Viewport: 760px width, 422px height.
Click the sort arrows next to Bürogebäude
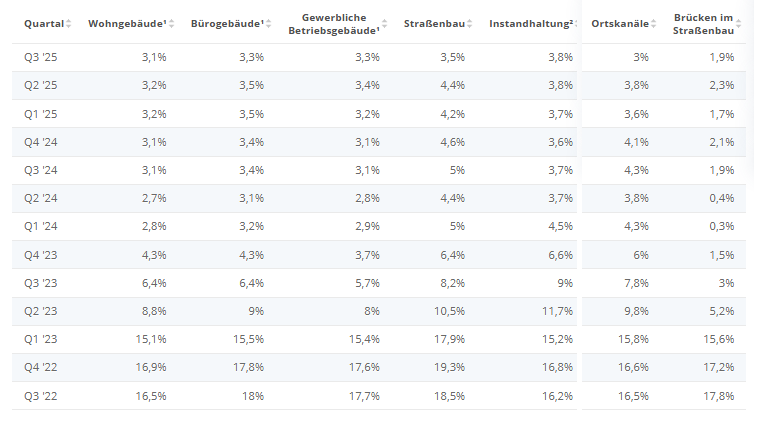269,23
